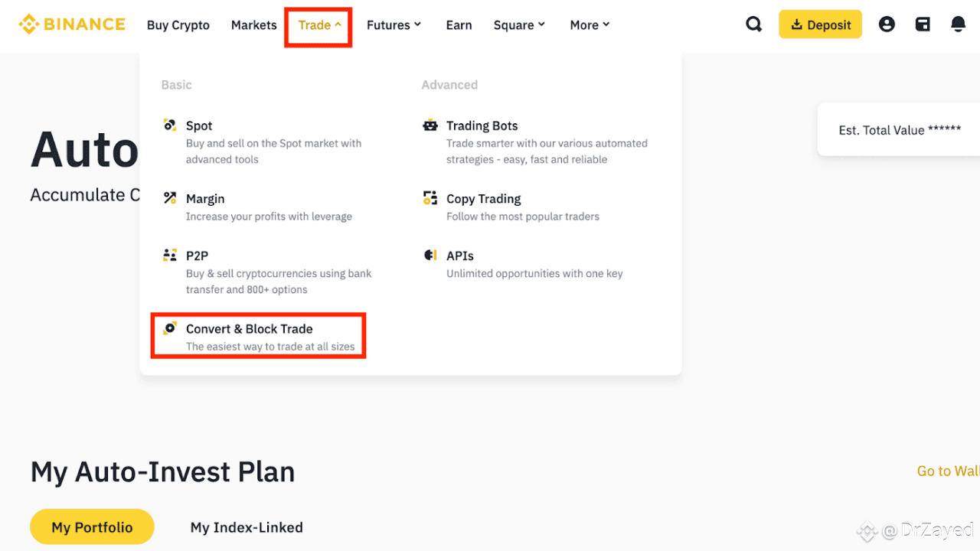Click the user profile icon
This screenshot has height=551, width=980.
click(887, 24)
